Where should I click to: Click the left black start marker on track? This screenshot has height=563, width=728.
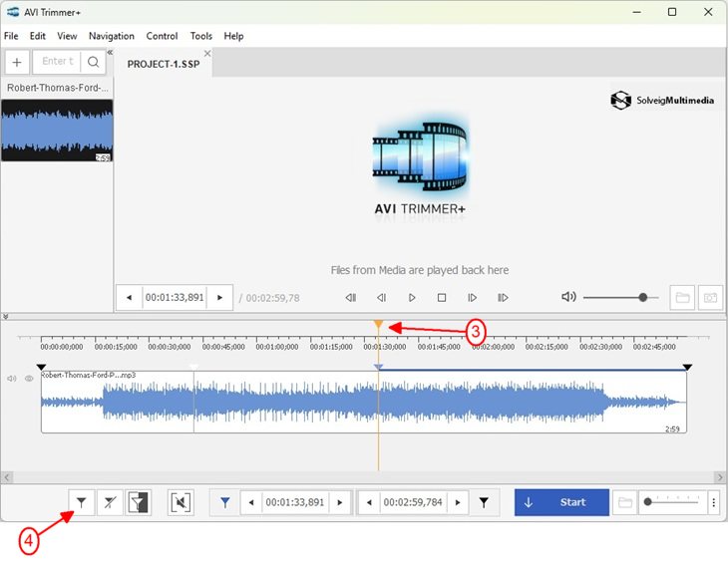[41, 368]
